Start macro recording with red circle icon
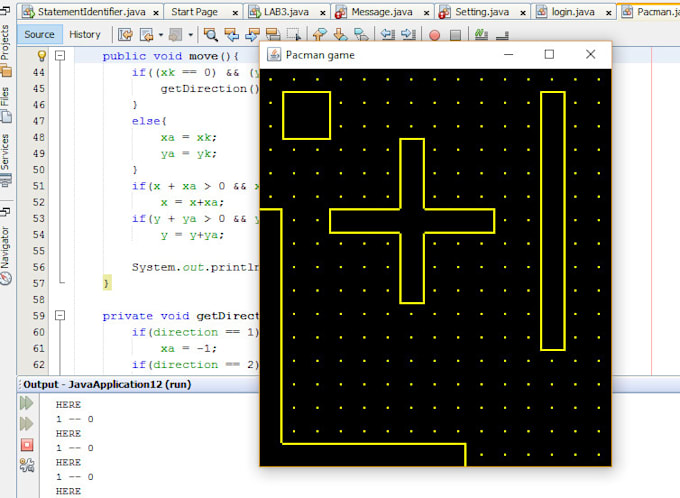 (x=434, y=34)
